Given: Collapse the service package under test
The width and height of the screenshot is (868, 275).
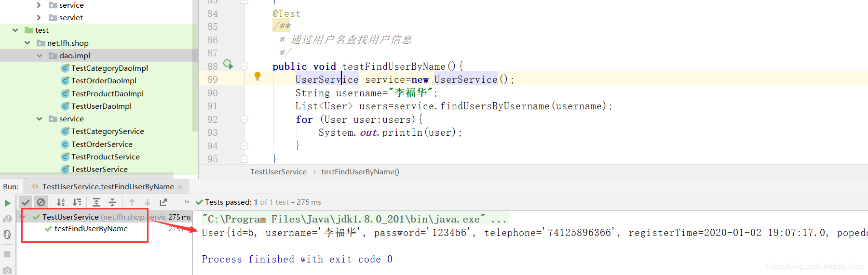Looking at the screenshot, I should [x=39, y=118].
